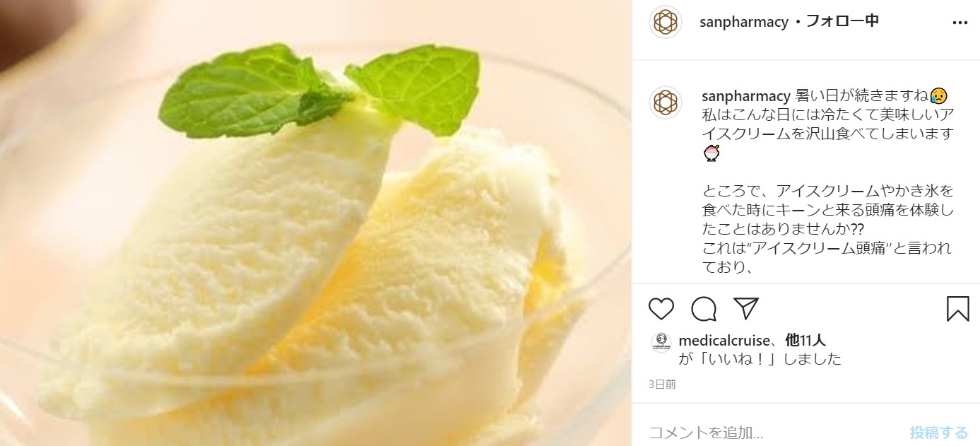Viewport: 980px width, 446px height.
Task: Open the sanpharmacy avatar in the post header
Action: click(665, 22)
